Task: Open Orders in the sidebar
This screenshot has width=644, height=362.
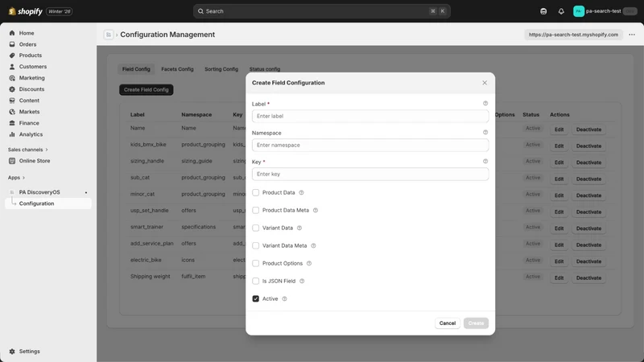Action: [27, 44]
